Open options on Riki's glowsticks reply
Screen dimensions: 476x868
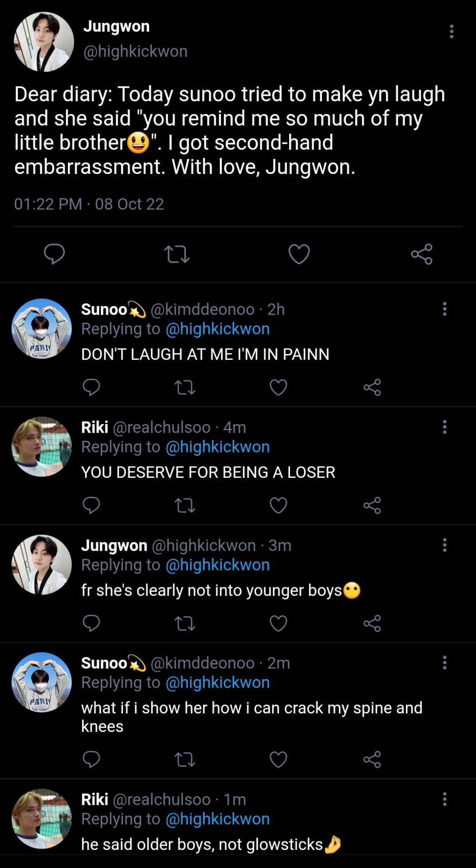coord(445,799)
